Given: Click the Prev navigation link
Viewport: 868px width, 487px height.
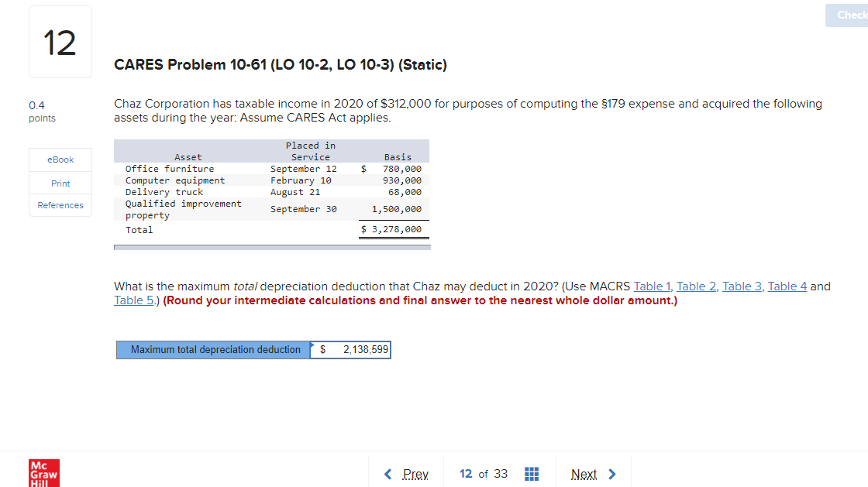Looking at the screenshot, I should pyautogui.click(x=415, y=474).
